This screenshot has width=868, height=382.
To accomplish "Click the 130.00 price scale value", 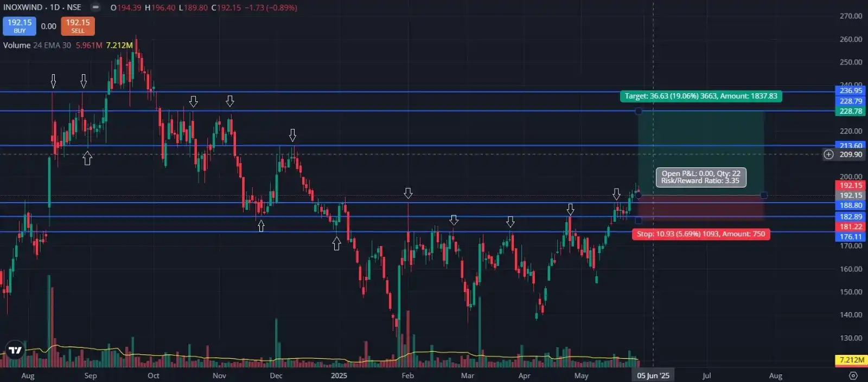I will pyautogui.click(x=851, y=338).
